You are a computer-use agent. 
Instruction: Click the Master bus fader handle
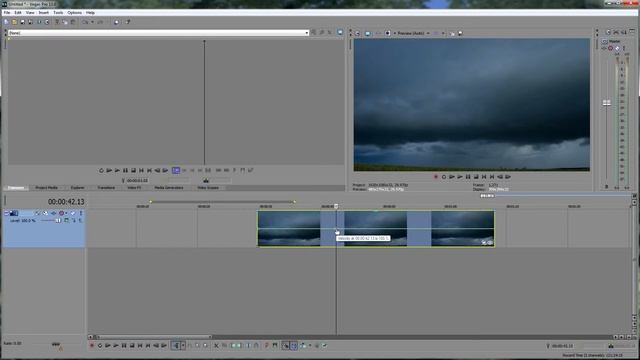(x=607, y=103)
